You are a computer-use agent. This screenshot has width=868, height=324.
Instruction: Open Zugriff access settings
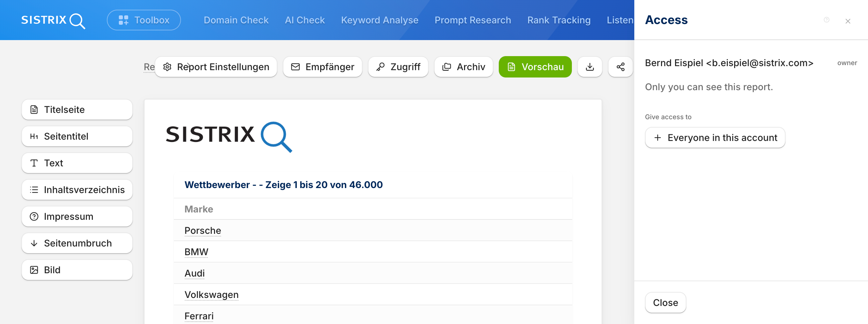pyautogui.click(x=398, y=67)
